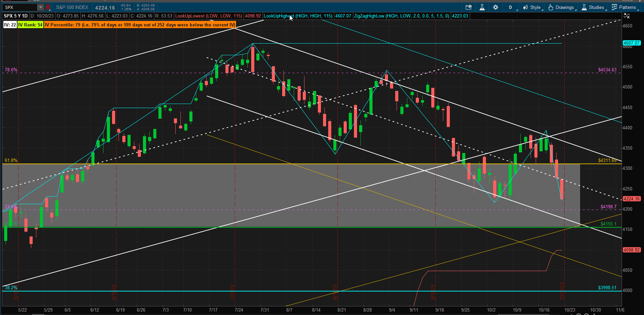Screen dimensions: 644x315
Task: Click the 4224.16 current price bubble on axis
Action: pyautogui.click(x=632, y=199)
